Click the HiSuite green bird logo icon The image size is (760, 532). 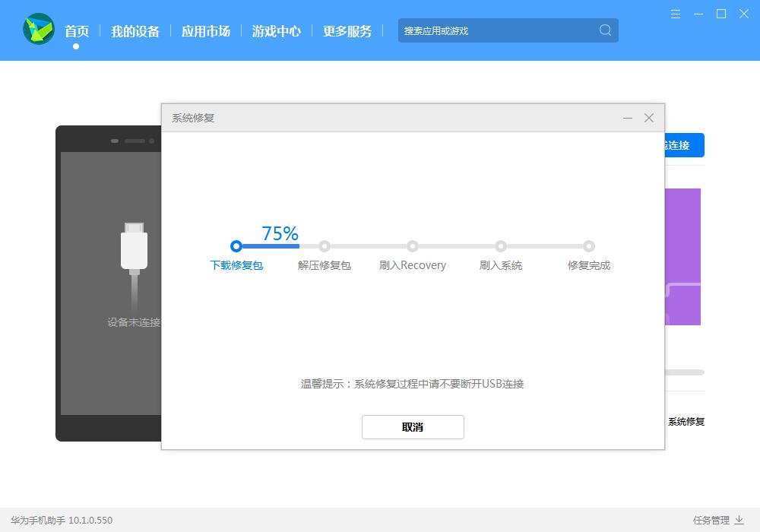38,30
